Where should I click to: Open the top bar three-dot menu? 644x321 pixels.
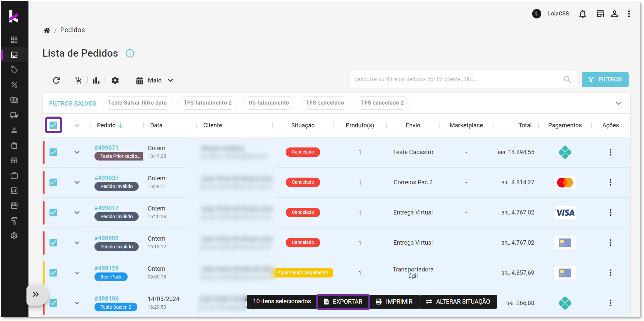[629, 14]
